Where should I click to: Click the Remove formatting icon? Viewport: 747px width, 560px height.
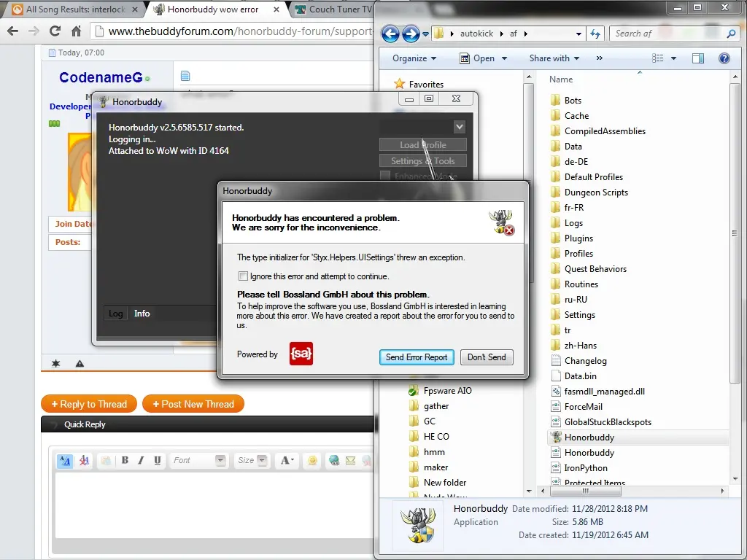[85, 461]
